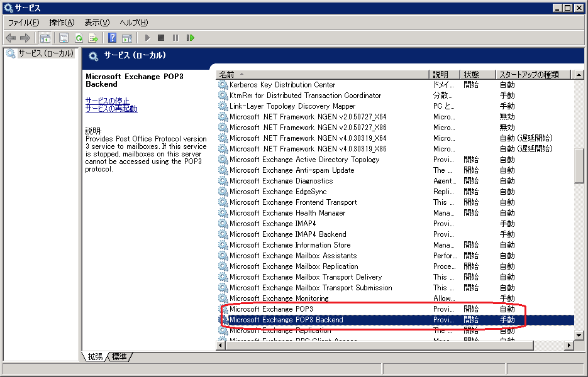This screenshot has width=588, height=377.
Task: Click the サービスの停止 link
Action: pos(108,101)
